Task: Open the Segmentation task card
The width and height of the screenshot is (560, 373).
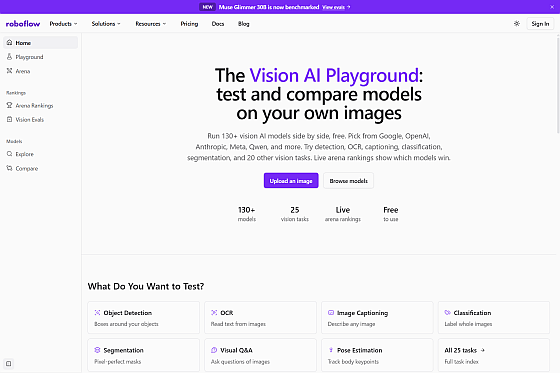Action: click(144, 355)
